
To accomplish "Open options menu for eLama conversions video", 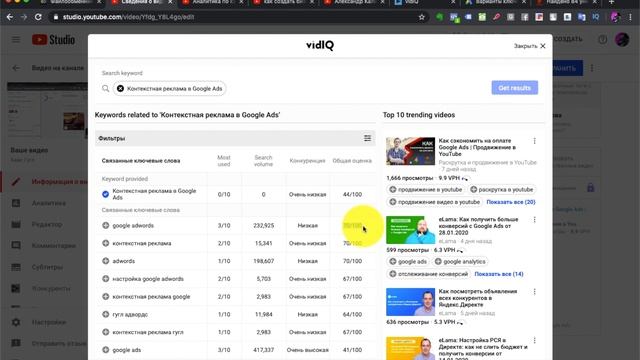I will click(534, 220).
